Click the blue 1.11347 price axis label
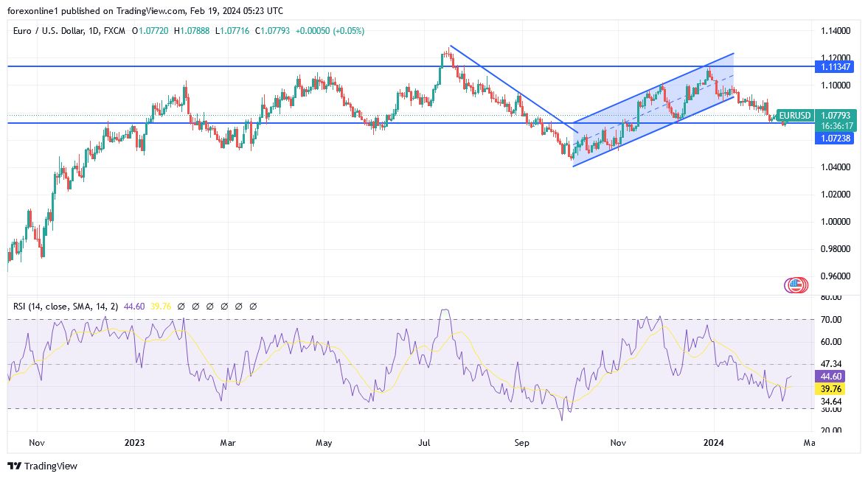This screenshot has width=868, height=479. (x=835, y=67)
